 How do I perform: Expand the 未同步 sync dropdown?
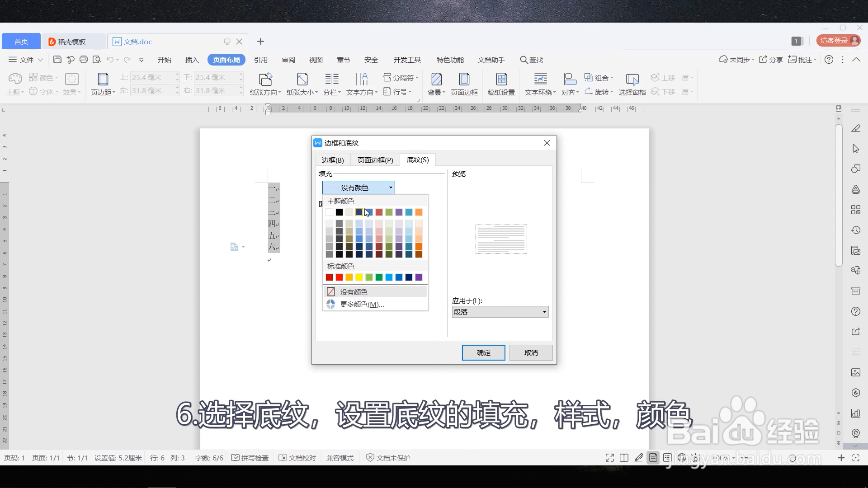pos(736,60)
